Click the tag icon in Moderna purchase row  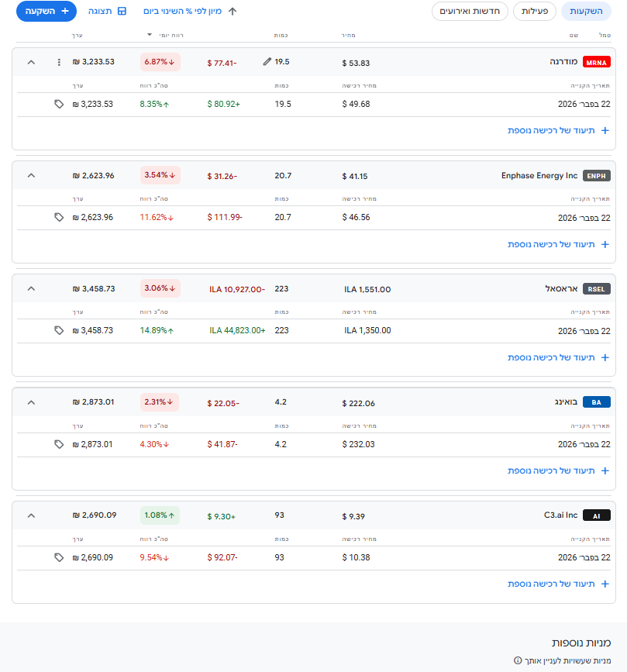pos(59,104)
